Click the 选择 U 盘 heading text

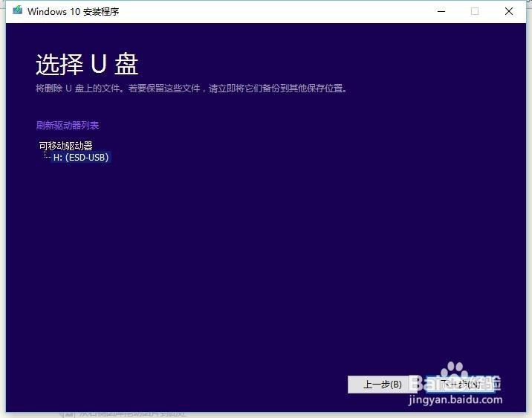pyautogui.click(x=87, y=64)
